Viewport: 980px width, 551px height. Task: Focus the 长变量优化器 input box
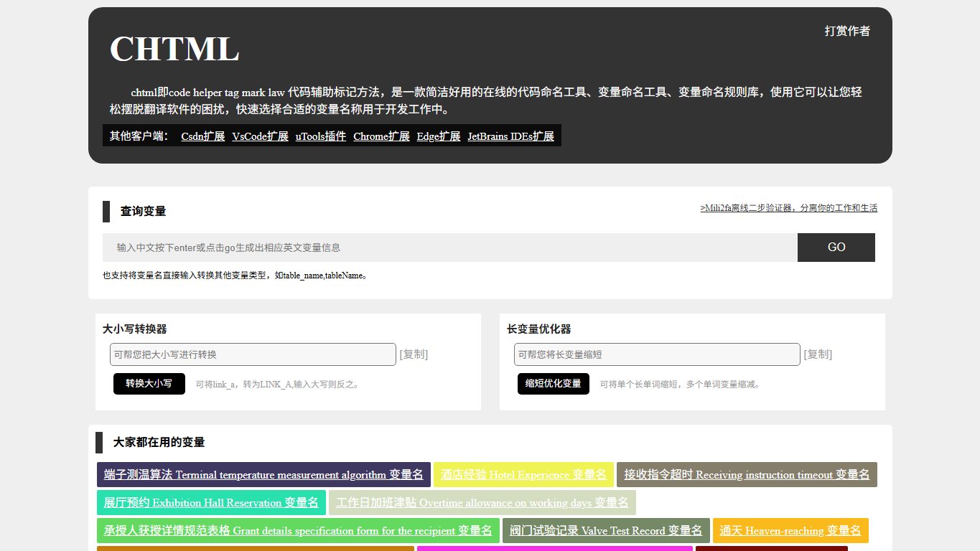pyautogui.click(x=657, y=354)
